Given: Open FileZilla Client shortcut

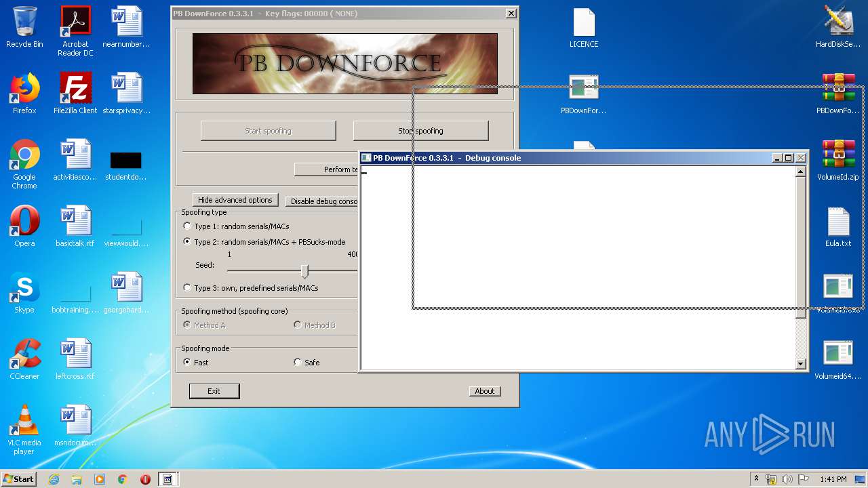Looking at the screenshot, I should [x=75, y=94].
